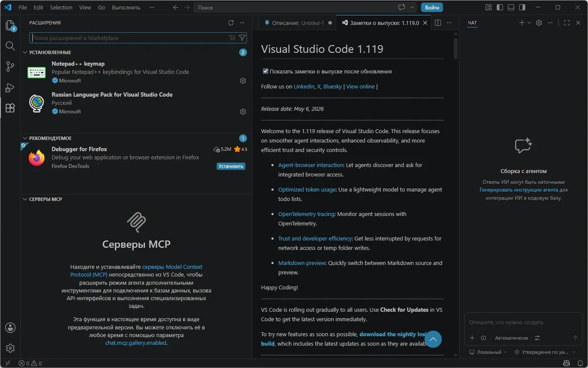Open the Утверждения по умолчанию dropdown
The width and height of the screenshot is (588, 368).
[x=545, y=352]
